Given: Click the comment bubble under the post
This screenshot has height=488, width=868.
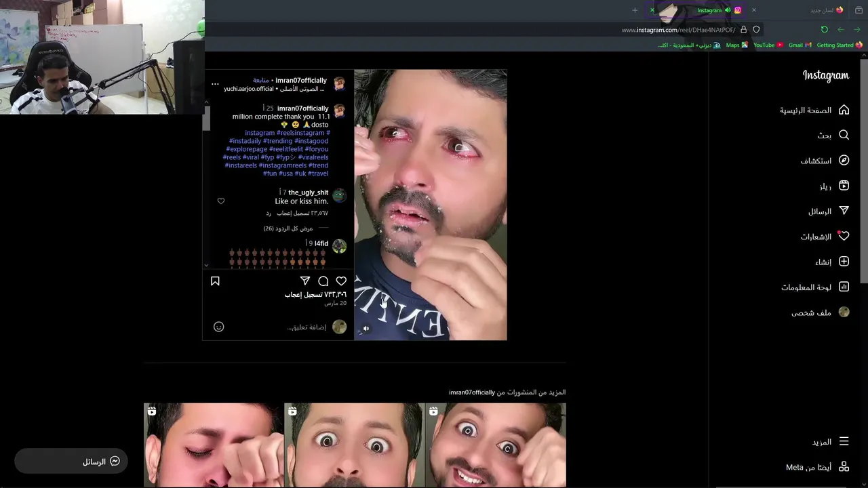Looking at the screenshot, I should point(323,281).
